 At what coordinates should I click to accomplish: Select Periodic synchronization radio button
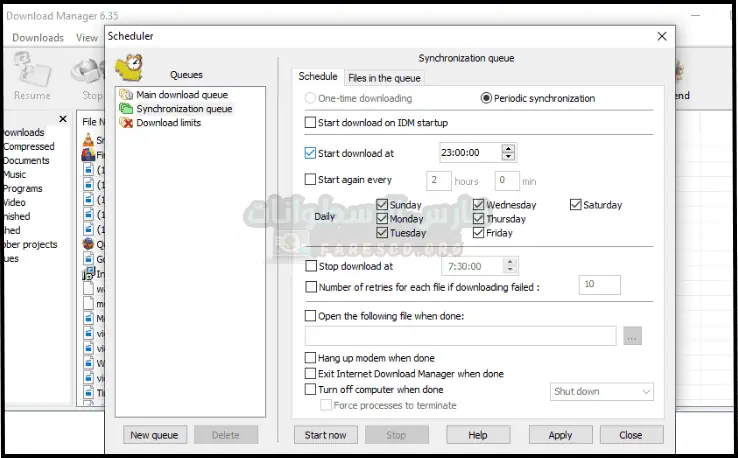[486, 98]
